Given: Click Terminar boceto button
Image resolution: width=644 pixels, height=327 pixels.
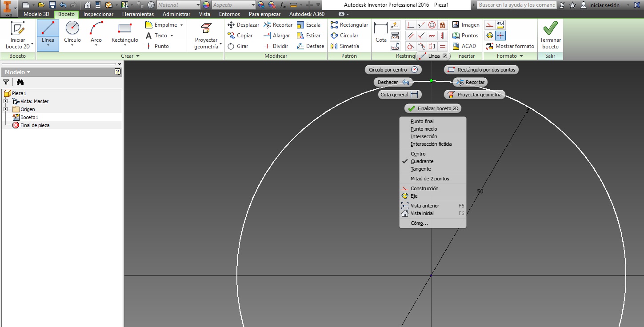Looking at the screenshot, I should click(550, 35).
